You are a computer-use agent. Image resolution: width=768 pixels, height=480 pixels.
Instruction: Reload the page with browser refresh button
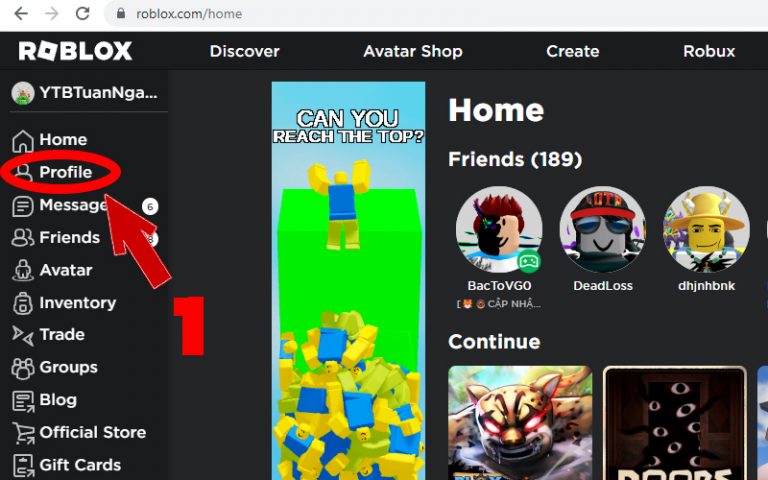point(82,14)
